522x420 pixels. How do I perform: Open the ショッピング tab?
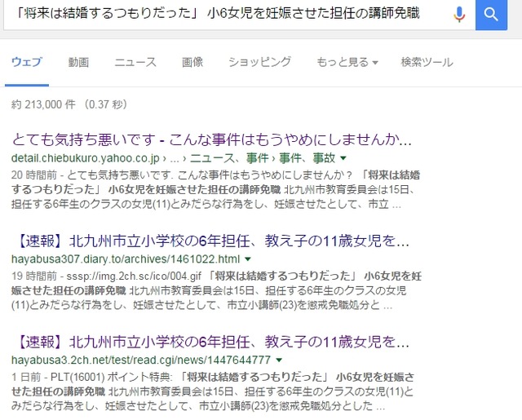point(260,62)
